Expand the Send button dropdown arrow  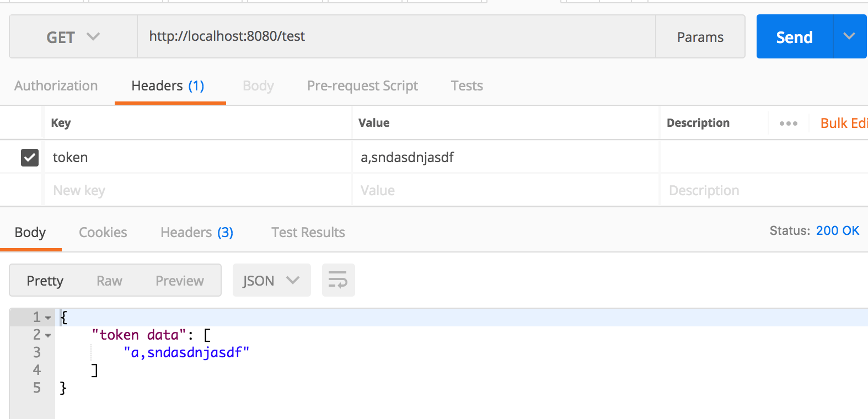point(848,36)
